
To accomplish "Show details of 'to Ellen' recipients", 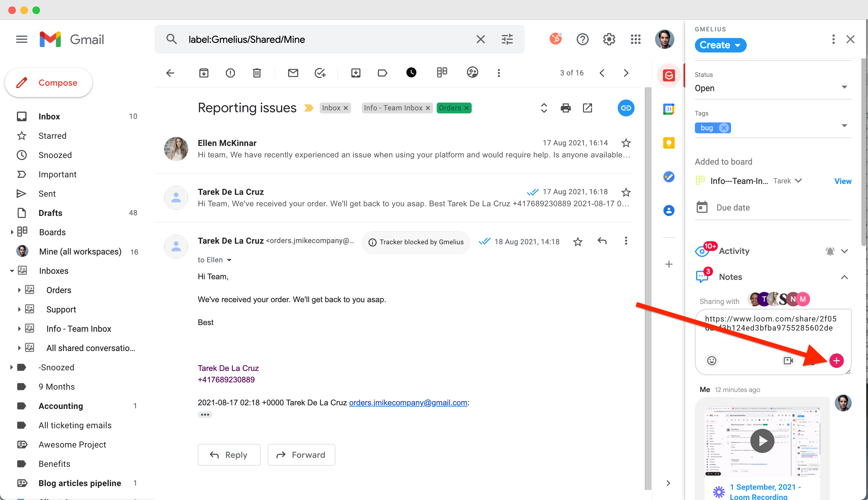I will tap(229, 260).
